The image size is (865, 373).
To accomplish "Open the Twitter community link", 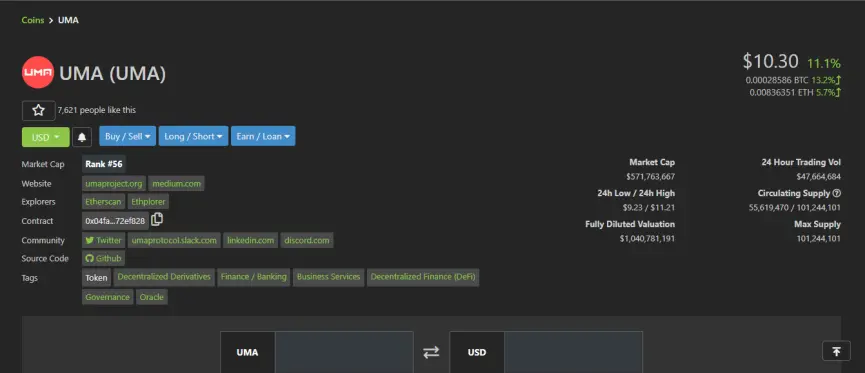I will tap(104, 240).
